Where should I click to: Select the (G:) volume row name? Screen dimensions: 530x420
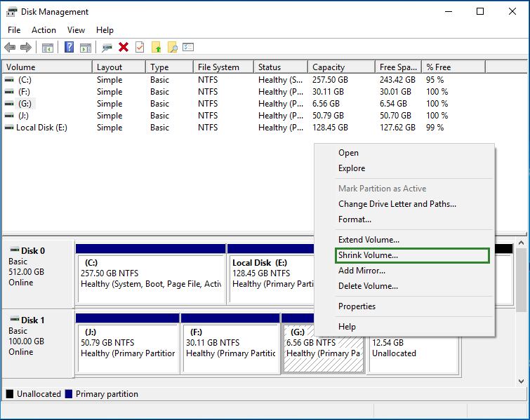(25, 104)
